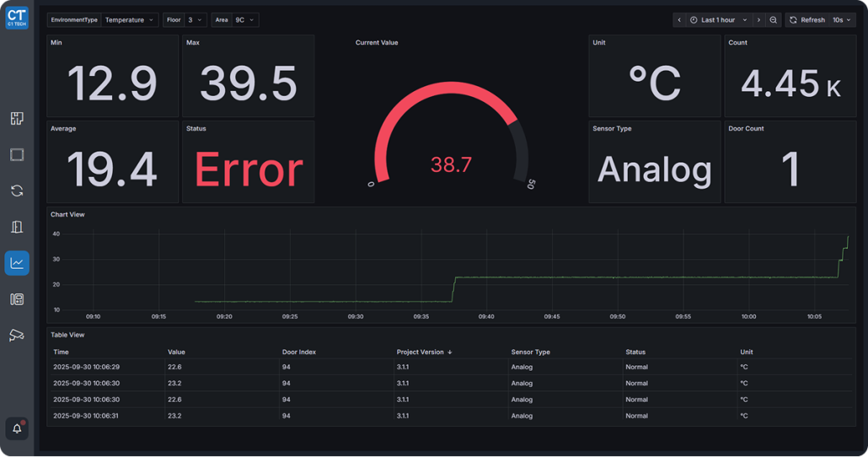This screenshot has width=868, height=457.
Task: Zoom out the time range
Action: pos(773,20)
